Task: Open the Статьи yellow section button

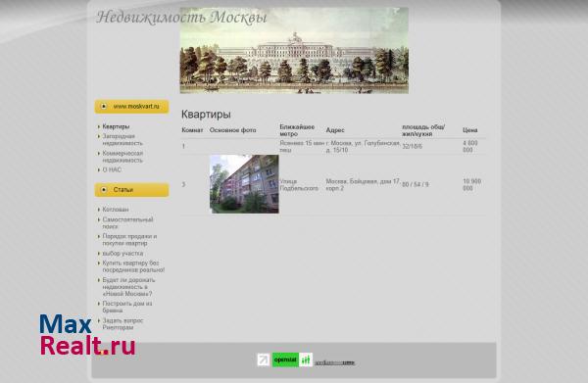Action: pyautogui.click(x=131, y=190)
